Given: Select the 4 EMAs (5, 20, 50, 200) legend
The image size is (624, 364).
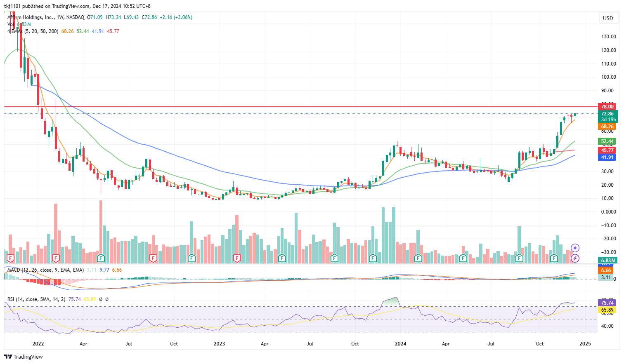Looking at the screenshot, I should pyautogui.click(x=33, y=31).
